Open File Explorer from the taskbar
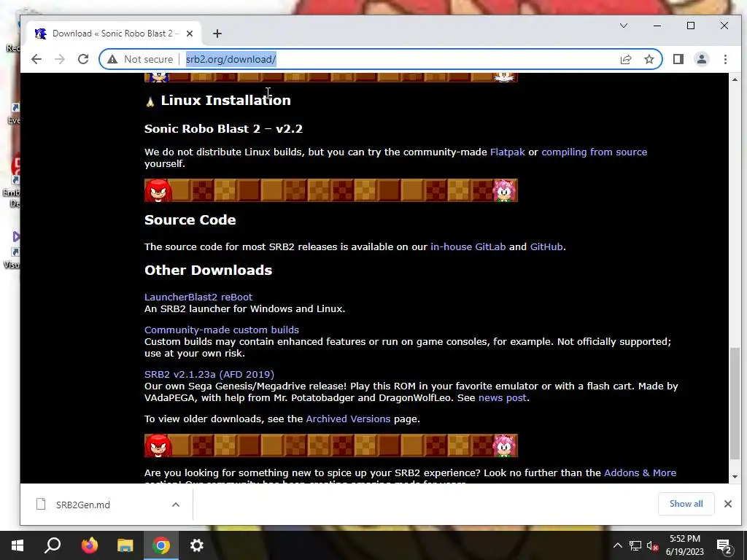 click(125, 545)
